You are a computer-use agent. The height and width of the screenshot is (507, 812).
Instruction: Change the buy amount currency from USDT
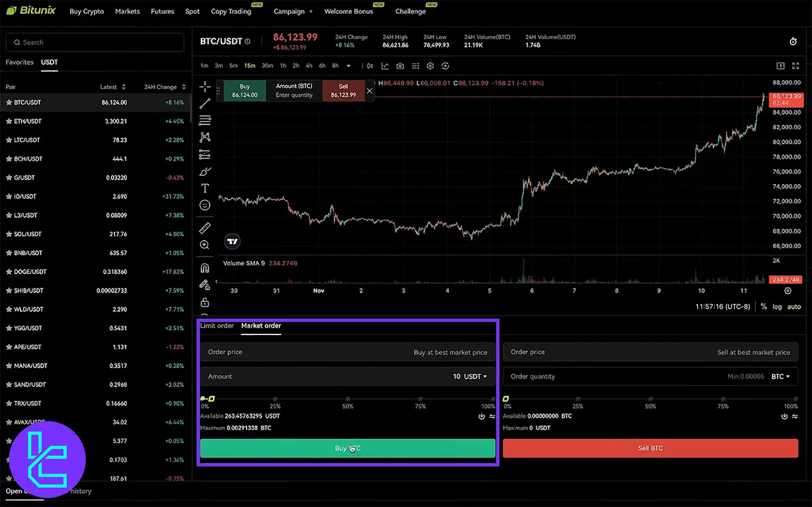click(x=475, y=377)
